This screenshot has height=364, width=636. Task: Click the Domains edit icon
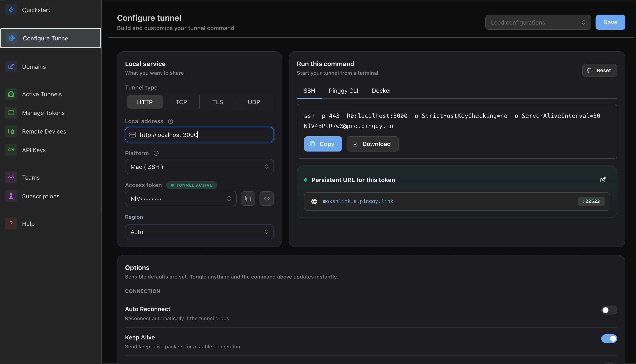coord(11,66)
